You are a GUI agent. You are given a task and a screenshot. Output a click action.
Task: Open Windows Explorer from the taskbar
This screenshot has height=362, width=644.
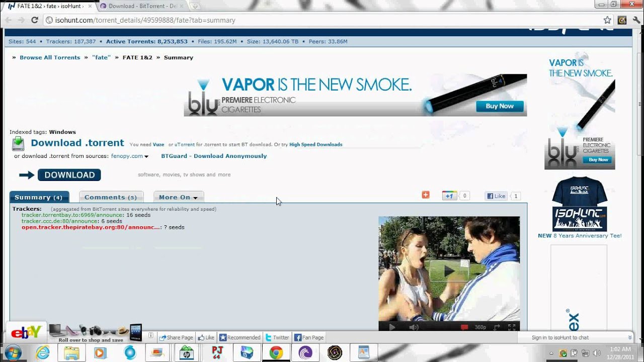71,352
